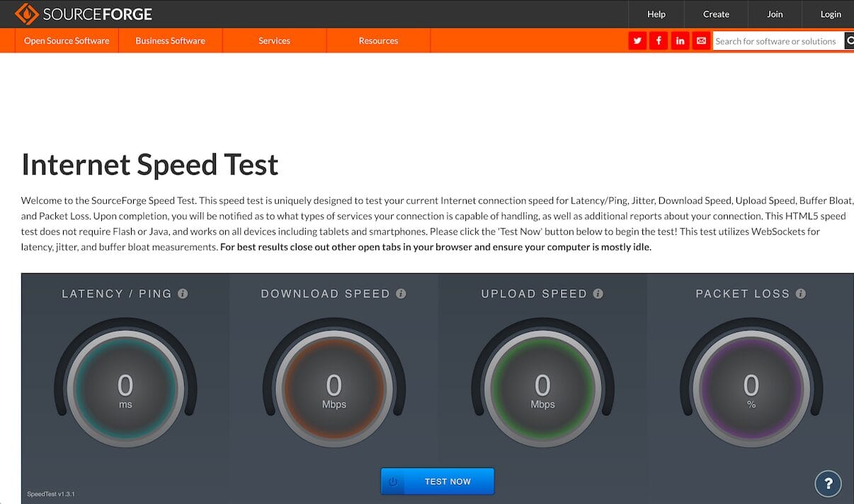Open the Facebook social icon
Screen dimensions: 854x504
pyautogui.click(x=659, y=41)
